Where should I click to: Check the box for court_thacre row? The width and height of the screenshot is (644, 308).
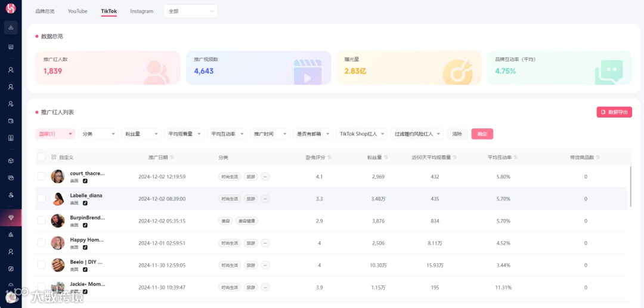42,177
